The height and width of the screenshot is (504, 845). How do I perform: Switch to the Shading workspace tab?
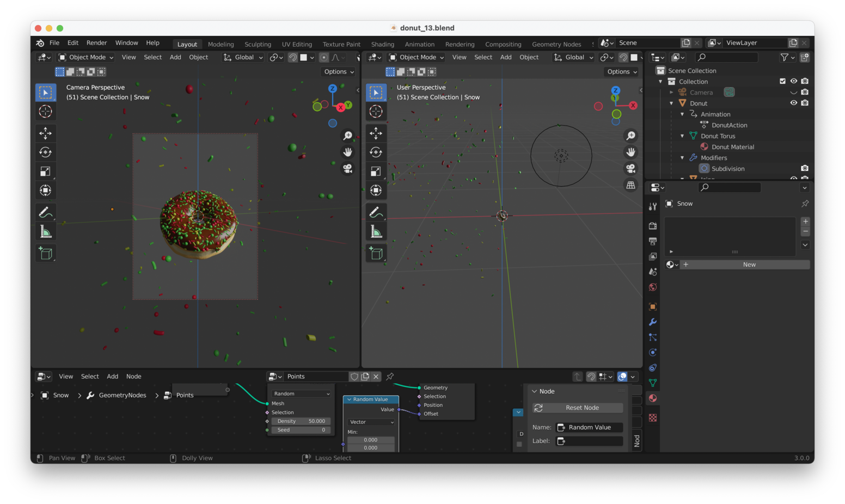point(382,44)
